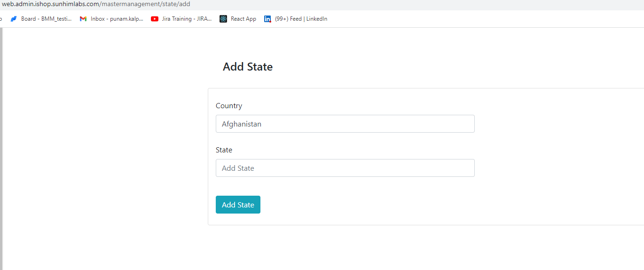Open the Jira Training - JIRA bookmark

pos(187,19)
